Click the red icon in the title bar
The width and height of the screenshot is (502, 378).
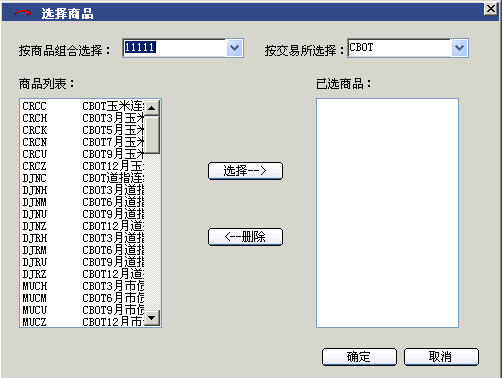tap(23, 13)
